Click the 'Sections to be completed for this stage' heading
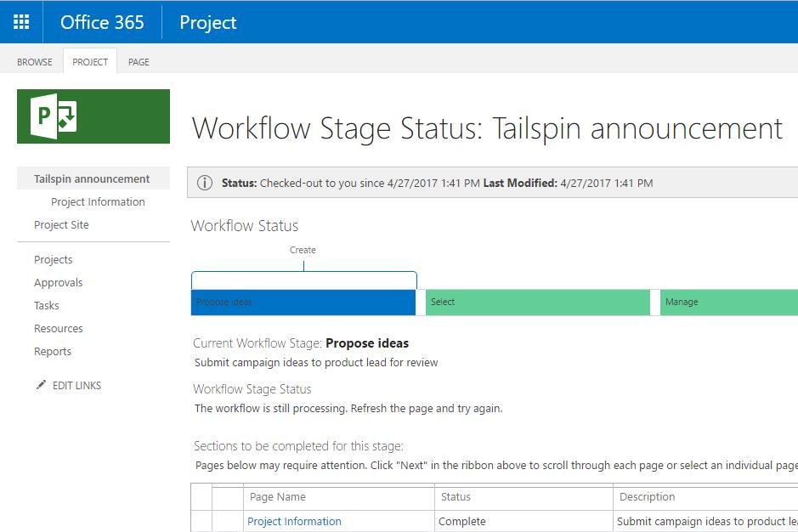 (298, 446)
